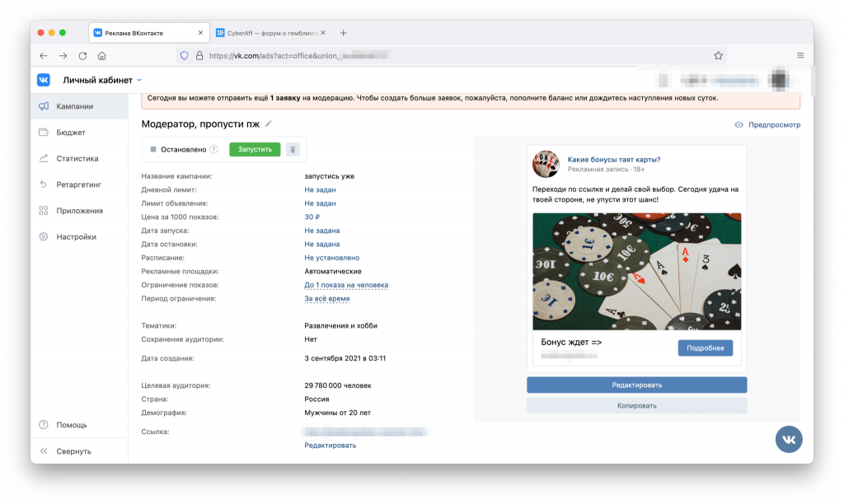Open the Предпросмотр link

tap(774, 125)
